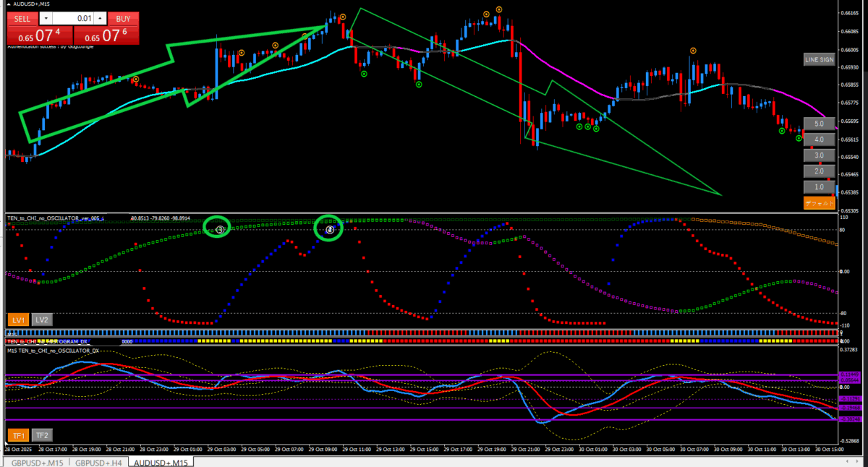Click the BUY button in one-click panel
The image size is (868, 467).
tap(124, 18)
